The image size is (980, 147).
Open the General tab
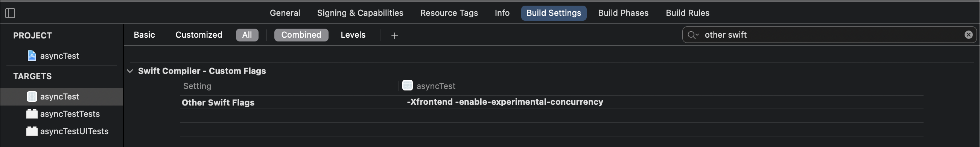coord(285,13)
